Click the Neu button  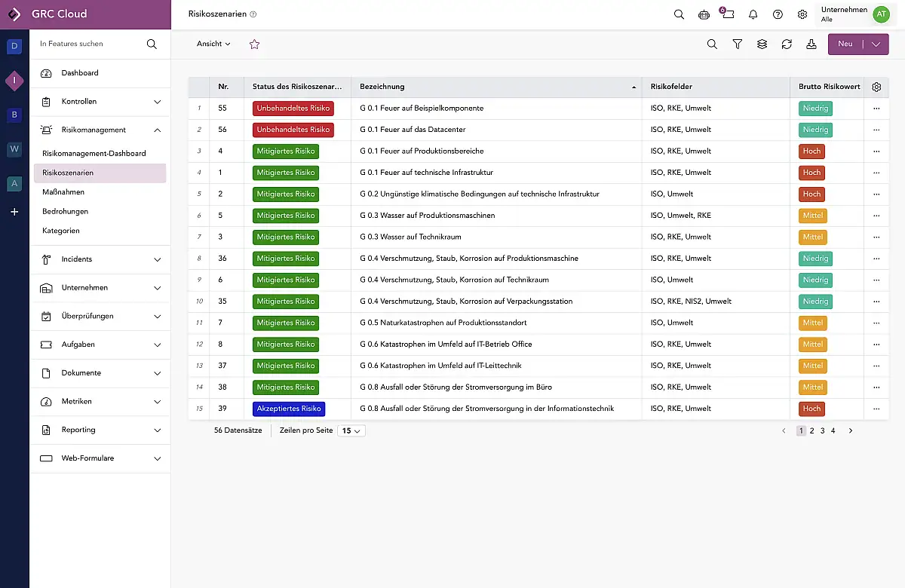pos(845,44)
